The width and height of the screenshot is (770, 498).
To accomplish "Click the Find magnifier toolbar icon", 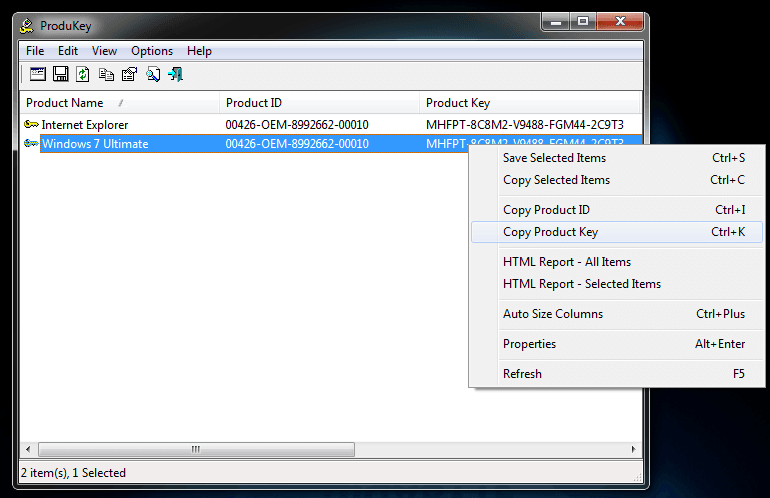I will point(153,74).
